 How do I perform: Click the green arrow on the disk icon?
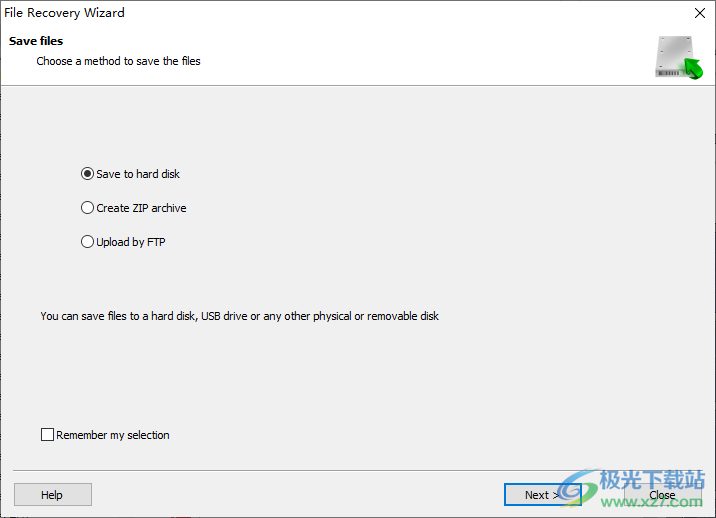[x=692, y=68]
